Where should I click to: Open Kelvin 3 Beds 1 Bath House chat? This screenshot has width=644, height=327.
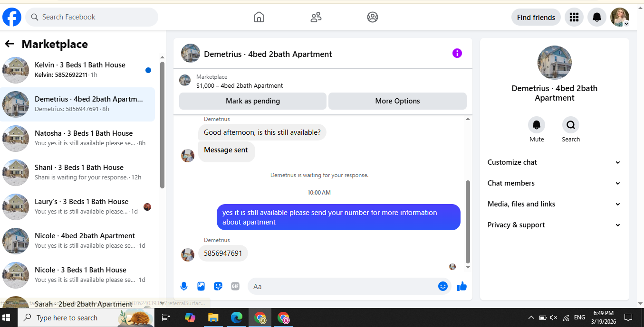[x=78, y=70]
